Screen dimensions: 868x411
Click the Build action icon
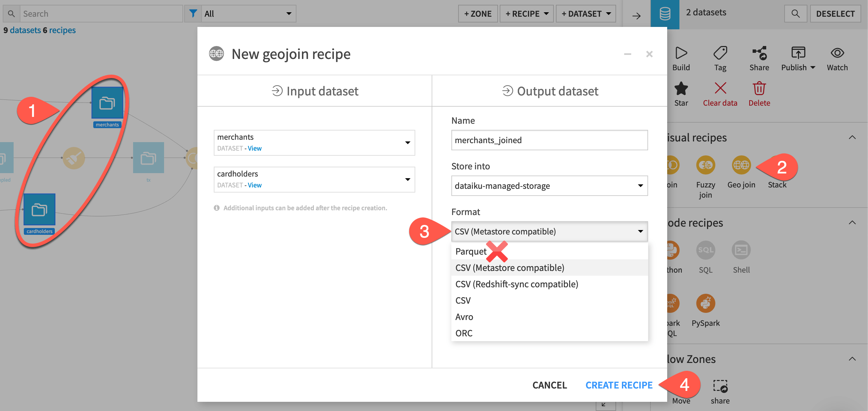[681, 53]
